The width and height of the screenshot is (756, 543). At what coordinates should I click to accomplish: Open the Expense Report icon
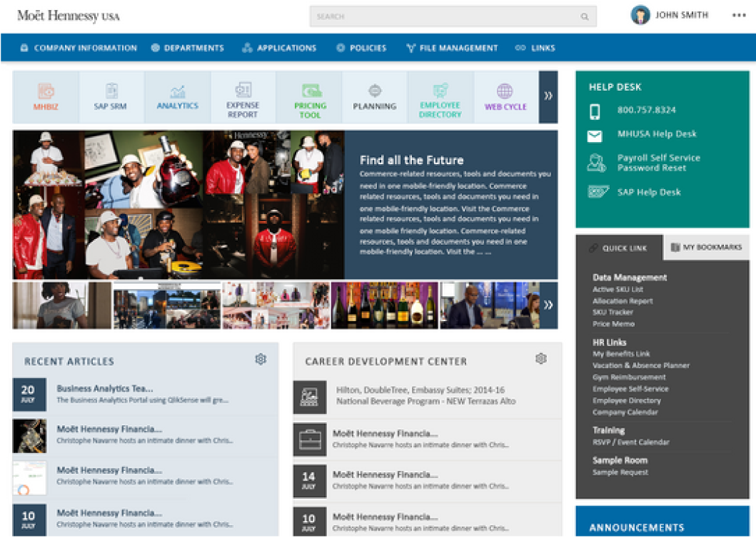(243, 90)
